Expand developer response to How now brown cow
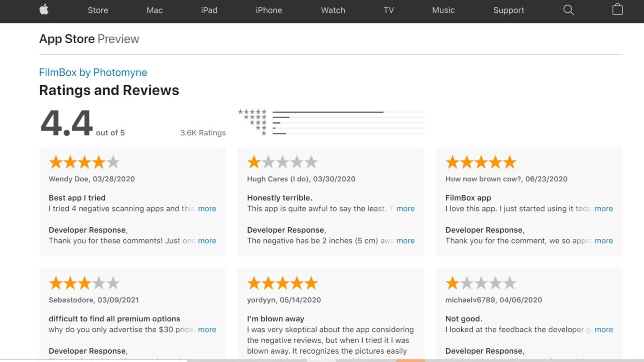This screenshot has width=644, height=362. click(603, 241)
